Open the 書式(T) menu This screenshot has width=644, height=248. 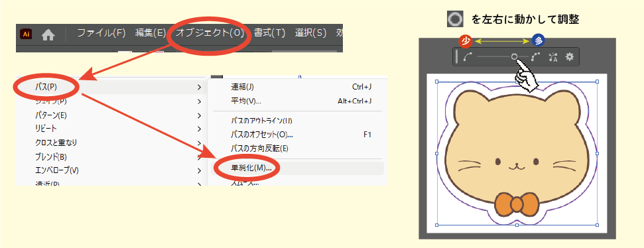(269, 33)
